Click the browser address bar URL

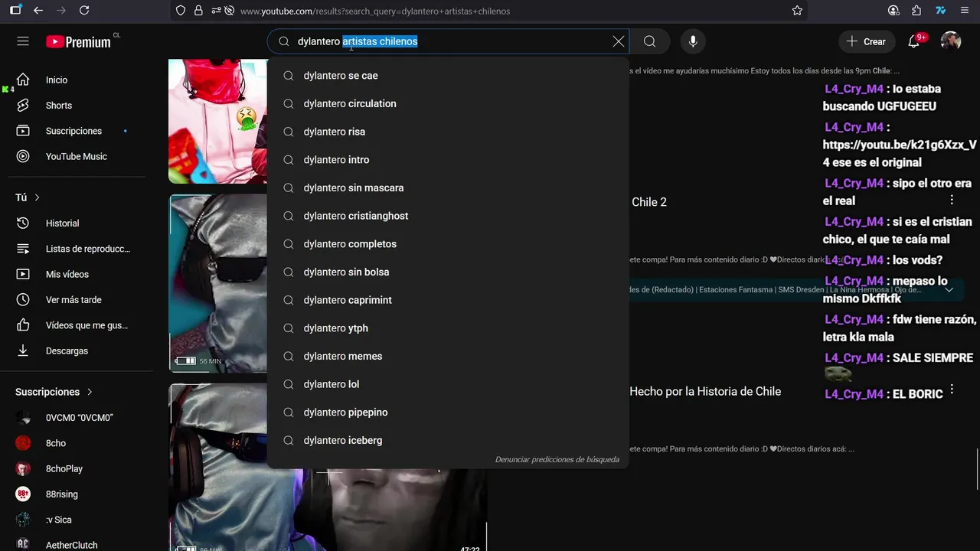coord(375,11)
